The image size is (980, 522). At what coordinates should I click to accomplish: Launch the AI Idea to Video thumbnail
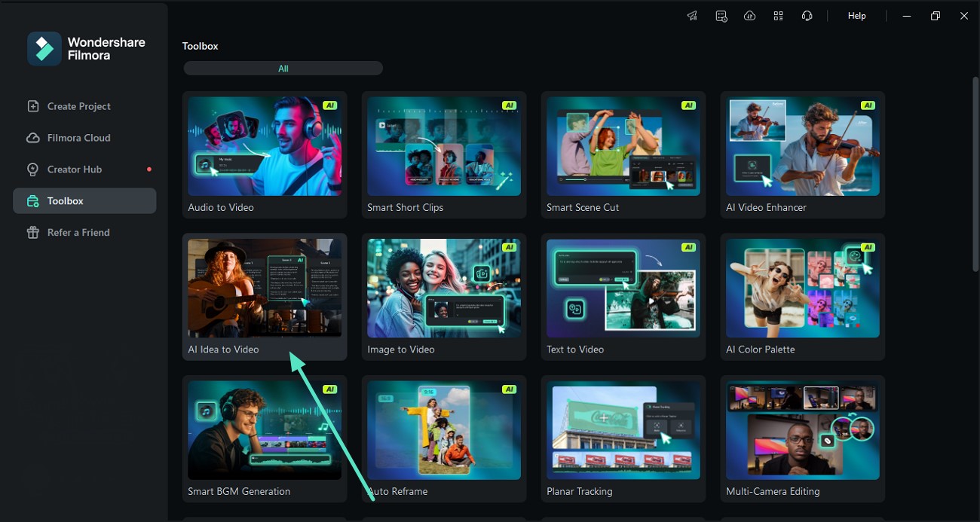tap(265, 288)
